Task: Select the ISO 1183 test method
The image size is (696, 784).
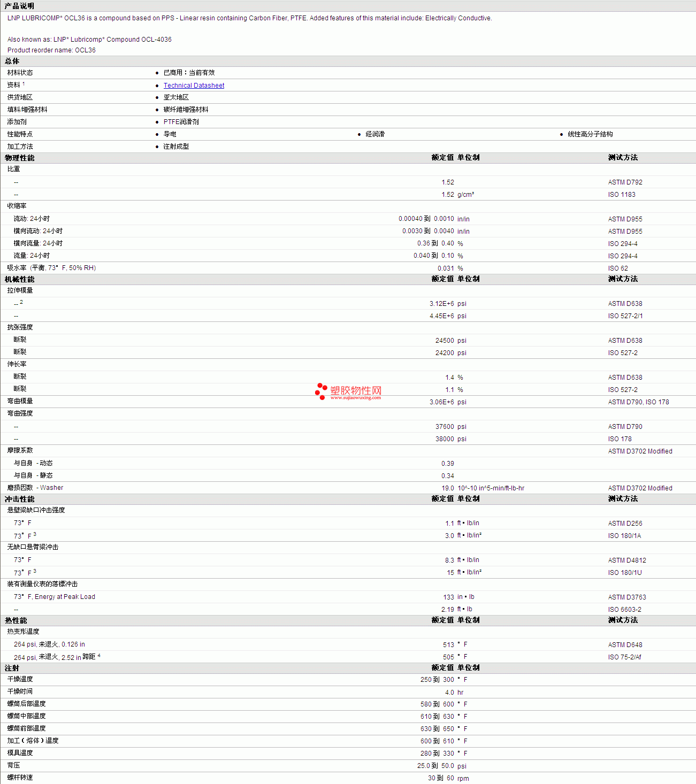Action: click(x=622, y=195)
